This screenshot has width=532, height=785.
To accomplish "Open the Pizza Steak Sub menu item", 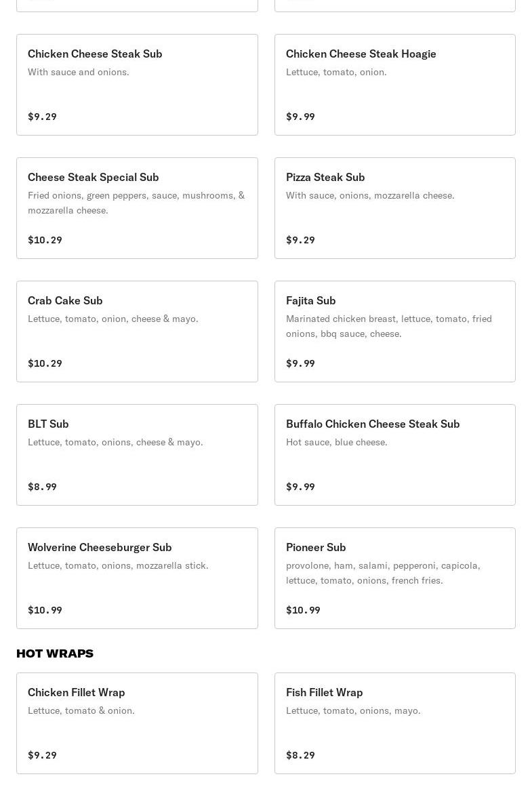I will tap(395, 208).
